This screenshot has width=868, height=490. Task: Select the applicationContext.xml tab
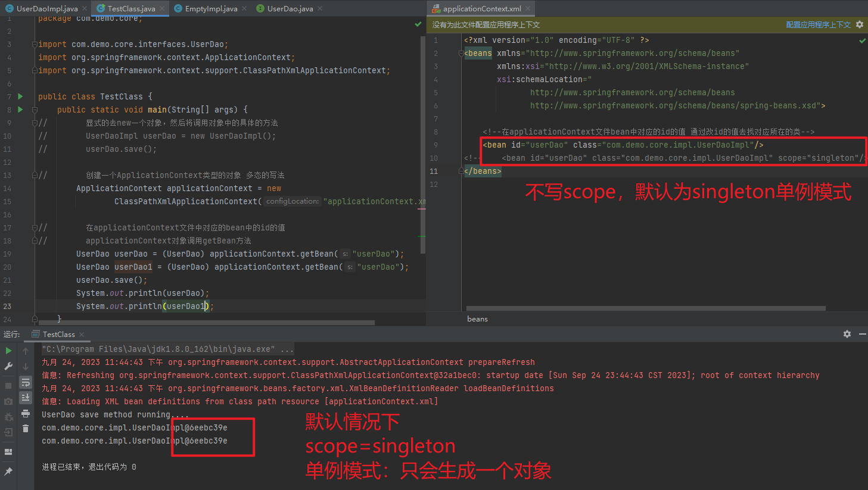pos(482,8)
